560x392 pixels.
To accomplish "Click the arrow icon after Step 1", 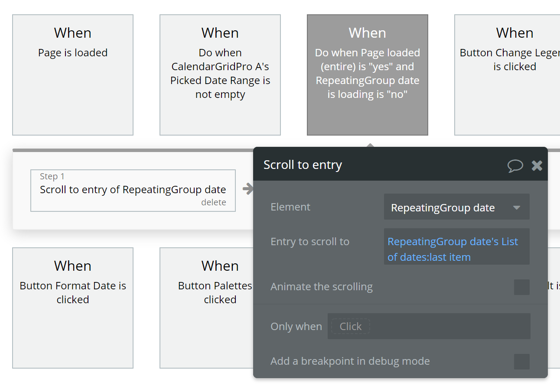I will (248, 189).
